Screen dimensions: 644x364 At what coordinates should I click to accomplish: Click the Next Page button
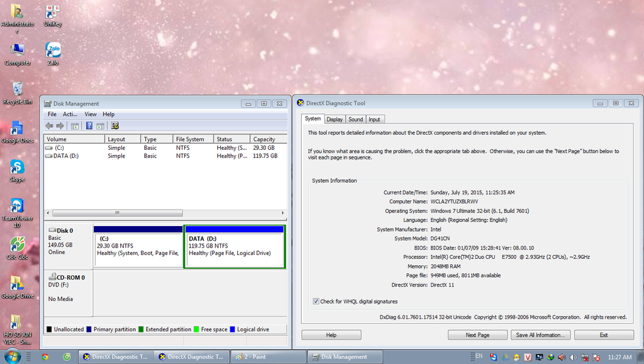tap(477, 335)
